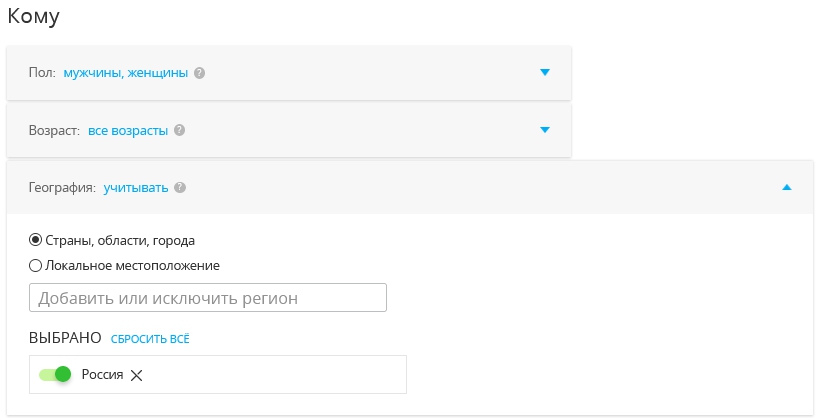The image size is (816, 418).
Task: Click the География: label text
Action: point(62,187)
